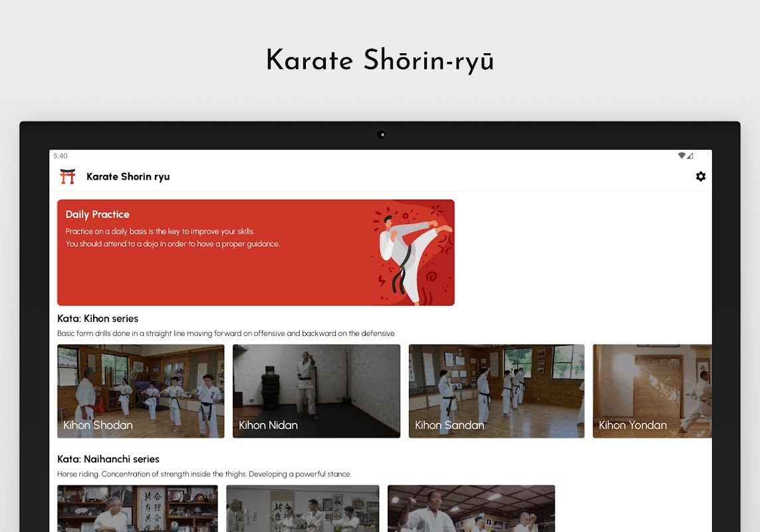Open the Kihon Yondan kata video
The height and width of the screenshot is (532, 760).
pyautogui.click(x=652, y=392)
